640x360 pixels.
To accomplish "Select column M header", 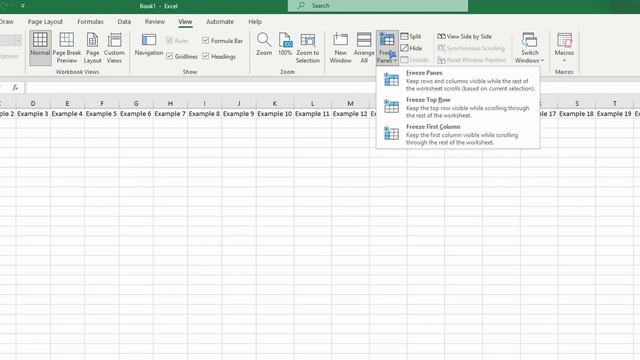I will [350, 103].
